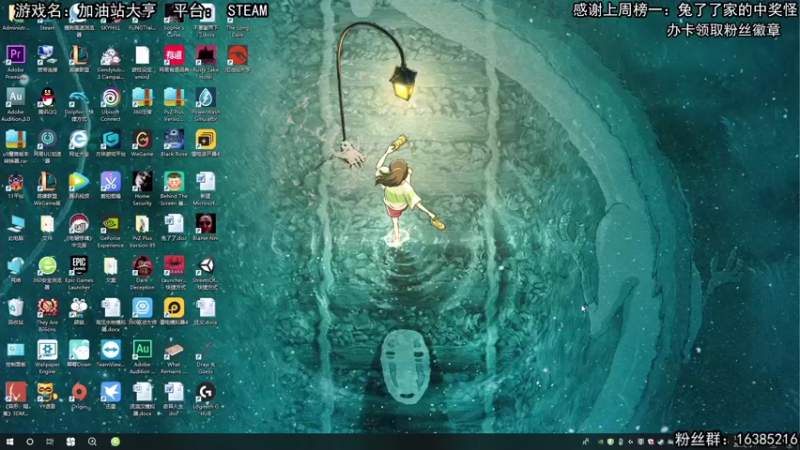Open the Adobe Premiere shortcut
The image size is (800, 450).
tap(15, 55)
